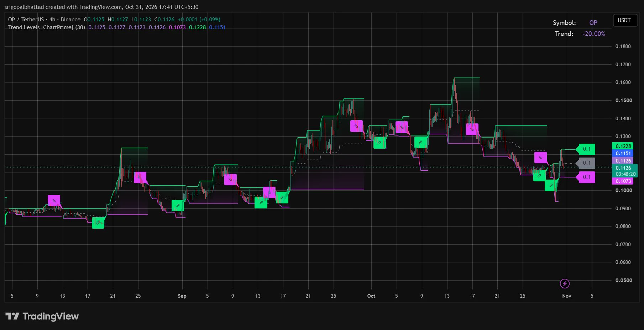The width and height of the screenshot is (644, 330).
Task: Click the magenta down-arrow signal near Aug 25
Action: pos(140,177)
